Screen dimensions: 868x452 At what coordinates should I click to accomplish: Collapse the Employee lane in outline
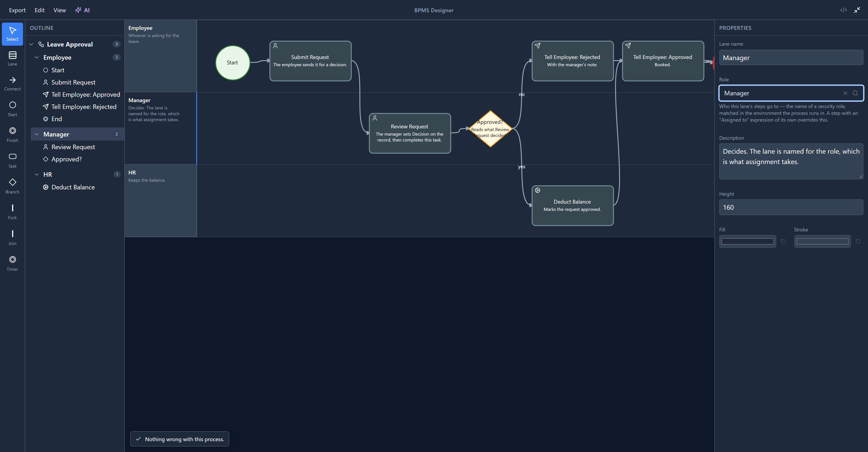point(37,58)
